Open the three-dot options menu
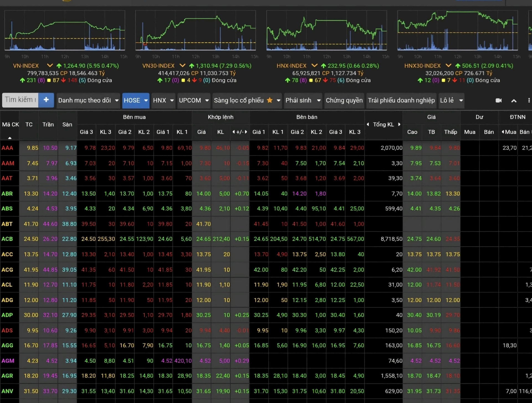 (529, 100)
